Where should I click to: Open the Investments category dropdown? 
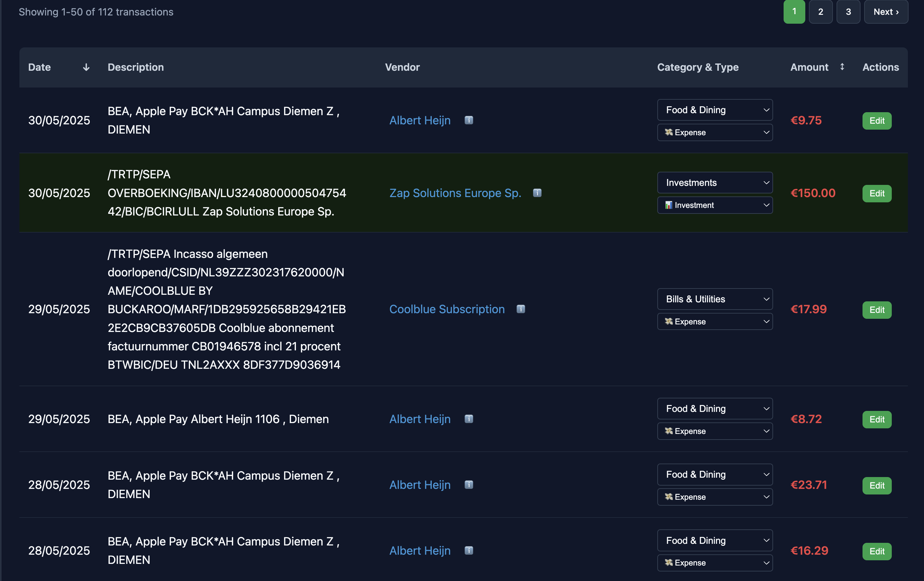715,182
